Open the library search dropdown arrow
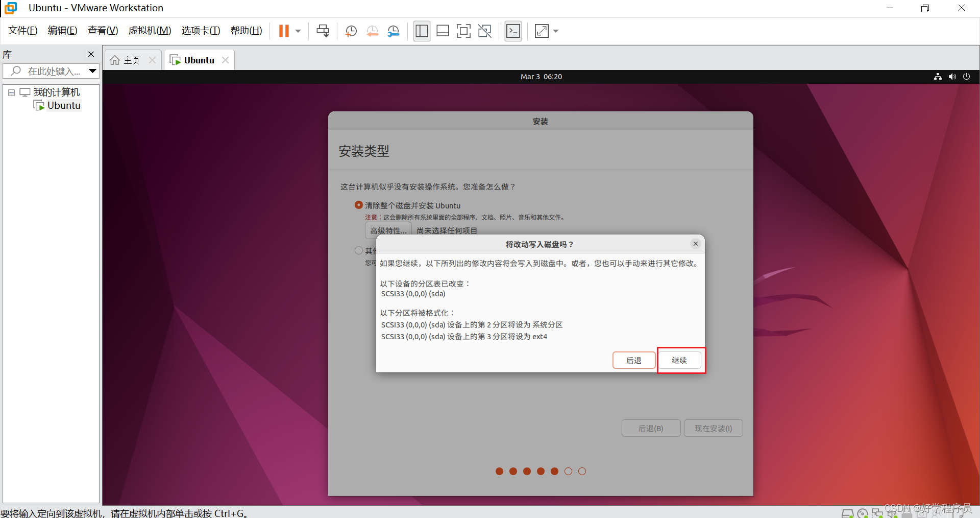Screen dimensions: 980x518 coord(93,71)
